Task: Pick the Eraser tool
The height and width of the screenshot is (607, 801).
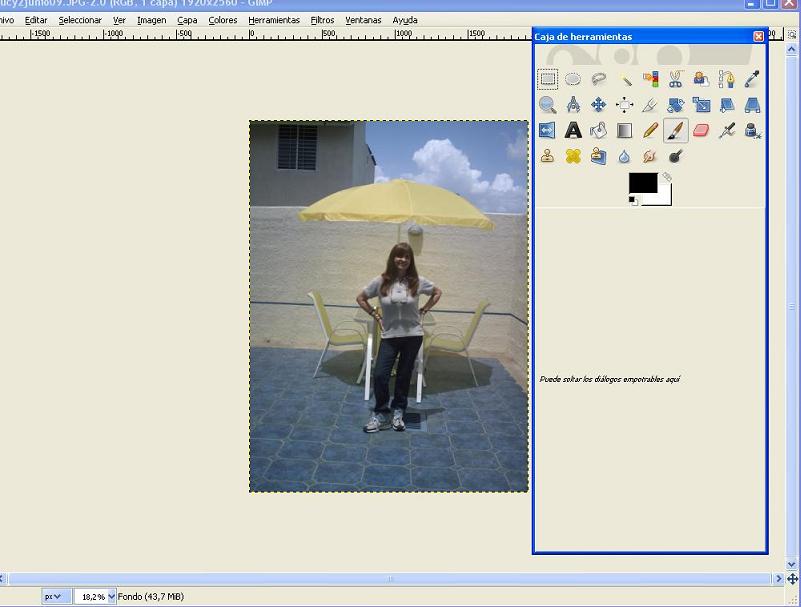Action: 701,130
